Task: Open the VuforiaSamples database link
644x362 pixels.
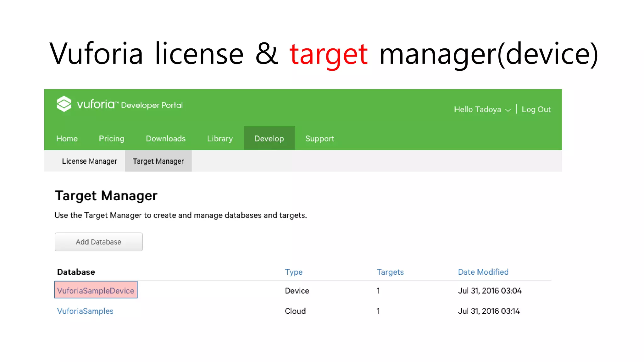Action: pos(85,311)
